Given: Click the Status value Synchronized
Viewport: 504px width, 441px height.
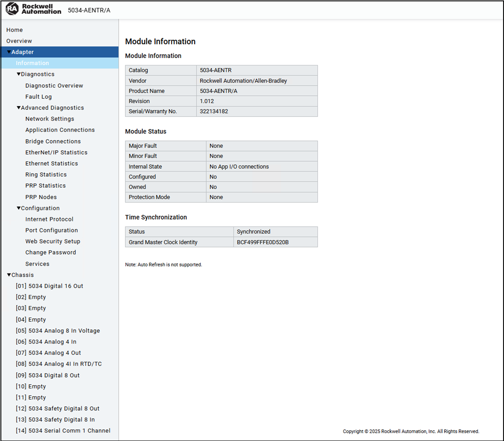Looking at the screenshot, I should pyautogui.click(x=254, y=232).
